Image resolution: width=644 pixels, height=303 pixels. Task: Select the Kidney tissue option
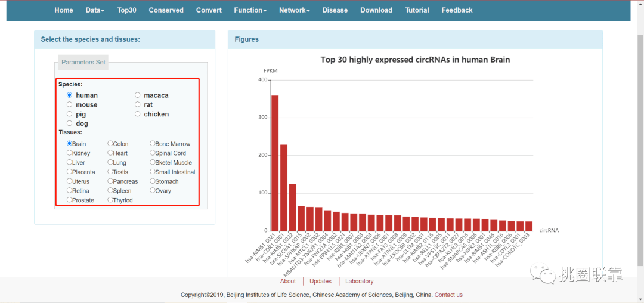[x=69, y=153]
